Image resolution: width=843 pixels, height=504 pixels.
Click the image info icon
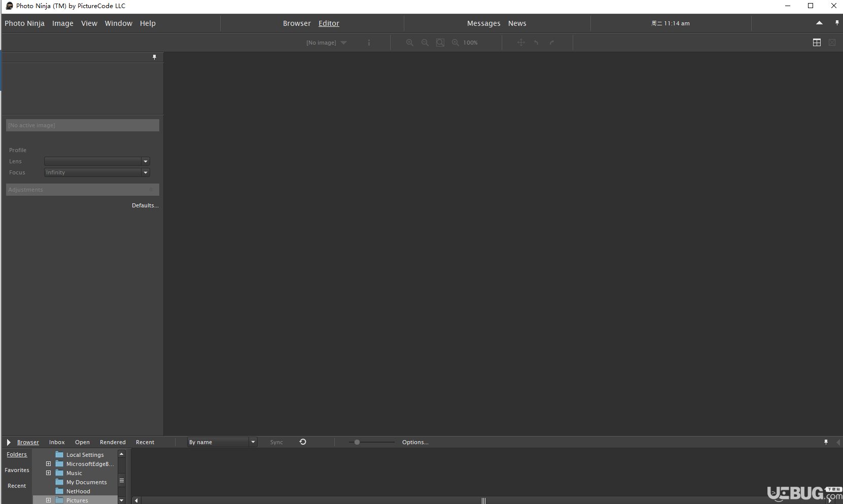369,43
